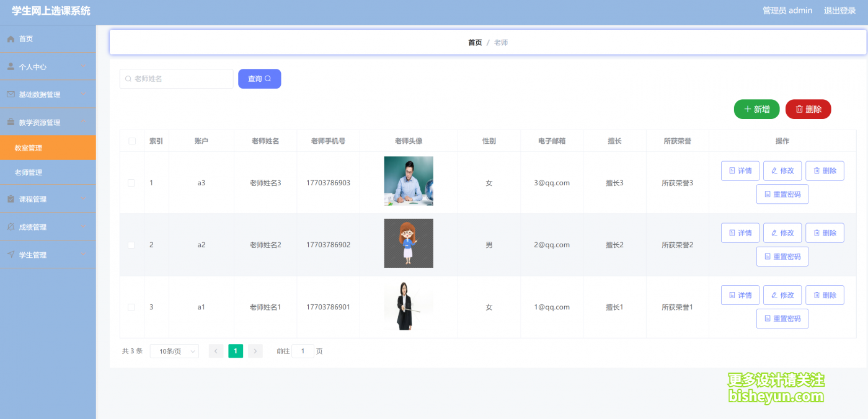Click the 查询 search button
Viewport: 868px width, 419px height.
click(x=259, y=79)
